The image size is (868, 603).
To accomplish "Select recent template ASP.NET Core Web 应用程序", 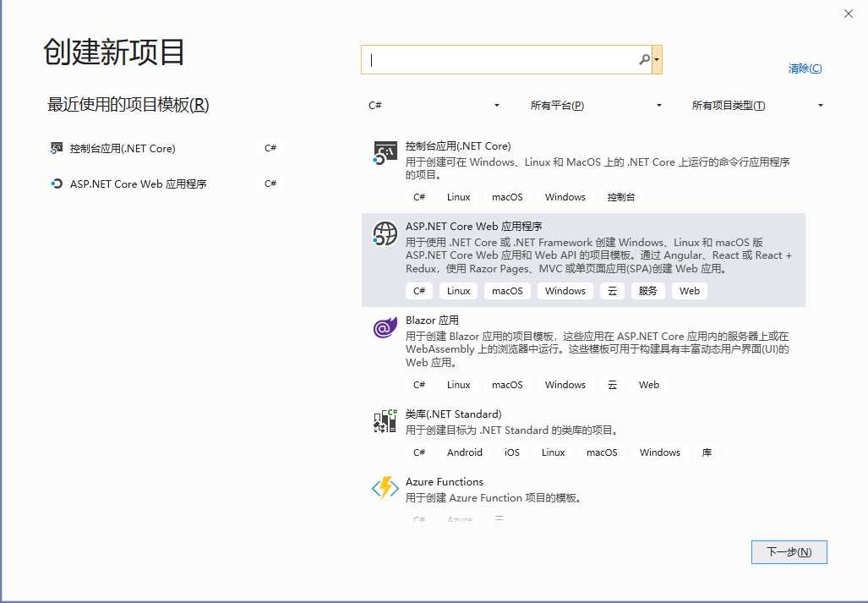I will [x=166, y=184].
